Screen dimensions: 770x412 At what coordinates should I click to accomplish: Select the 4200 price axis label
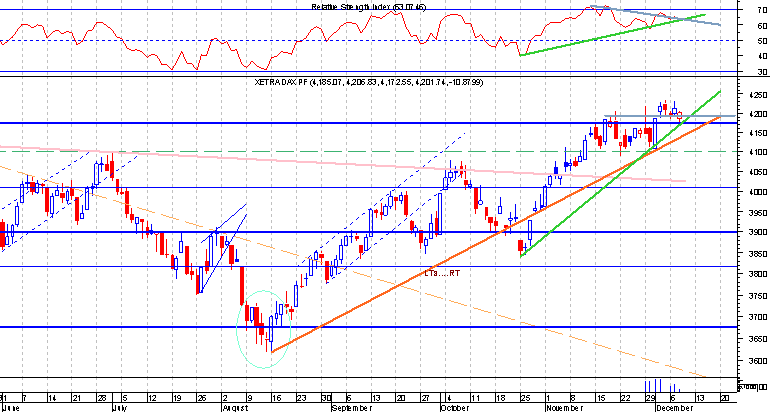click(759, 114)
